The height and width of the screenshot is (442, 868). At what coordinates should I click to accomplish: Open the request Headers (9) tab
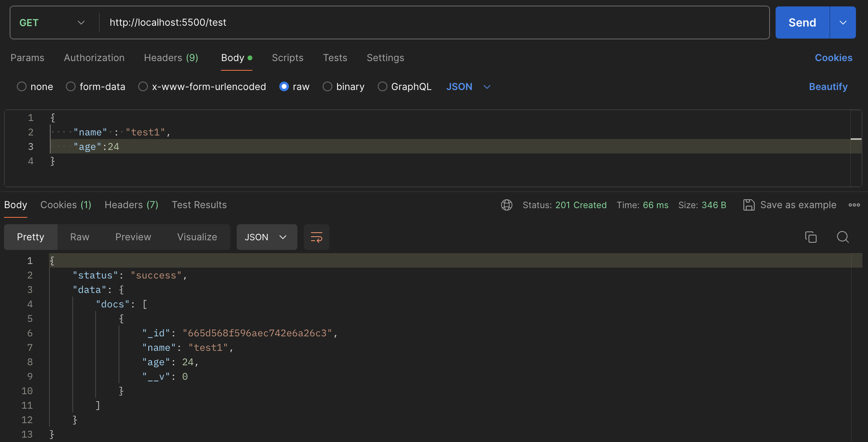(x=171, y=58)
